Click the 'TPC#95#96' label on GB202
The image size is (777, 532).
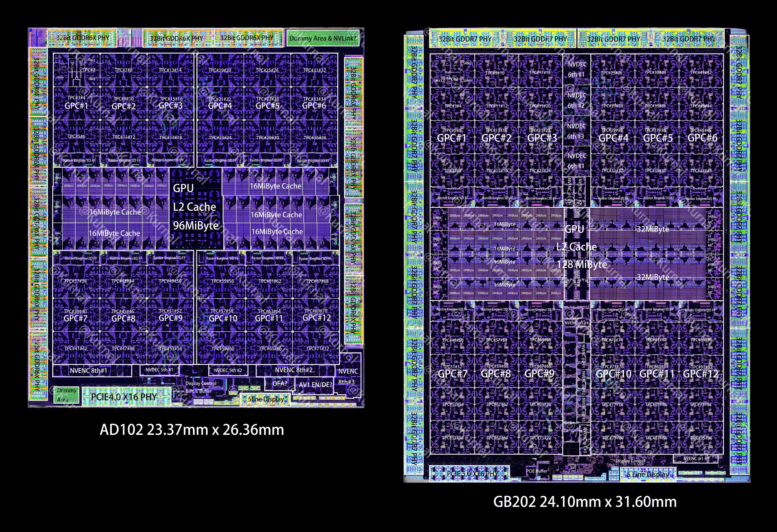click(x=702, y=438)
